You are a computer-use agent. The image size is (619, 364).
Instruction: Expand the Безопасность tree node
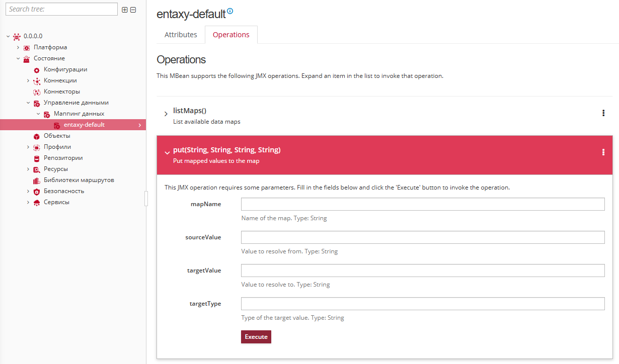click(x=28, y=191)
